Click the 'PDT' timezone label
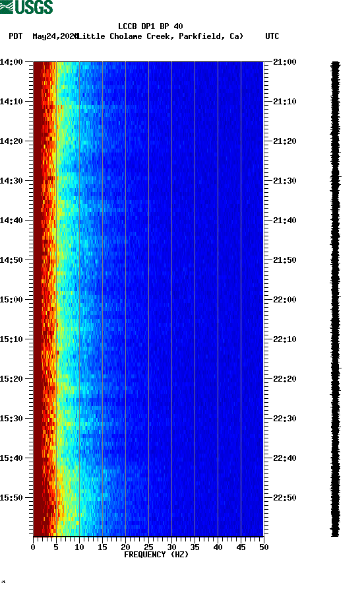This screenshot has height=589, width=364. pos(16,36)
